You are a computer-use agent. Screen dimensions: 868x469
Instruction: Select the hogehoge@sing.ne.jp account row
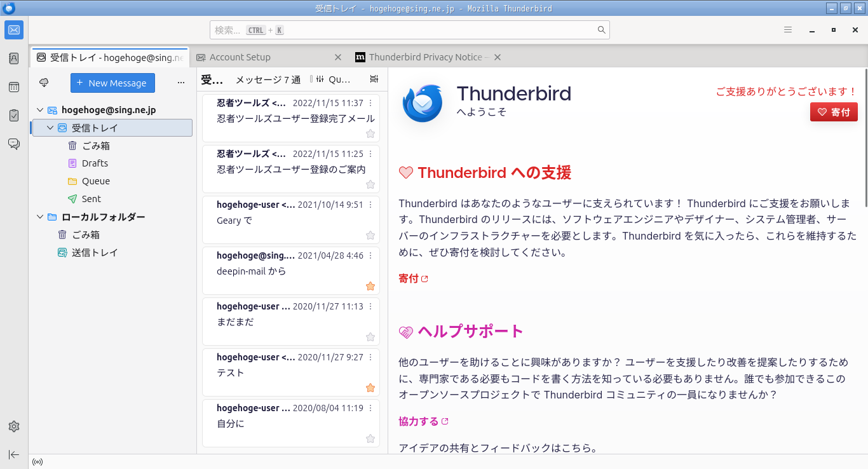point(111,110)
